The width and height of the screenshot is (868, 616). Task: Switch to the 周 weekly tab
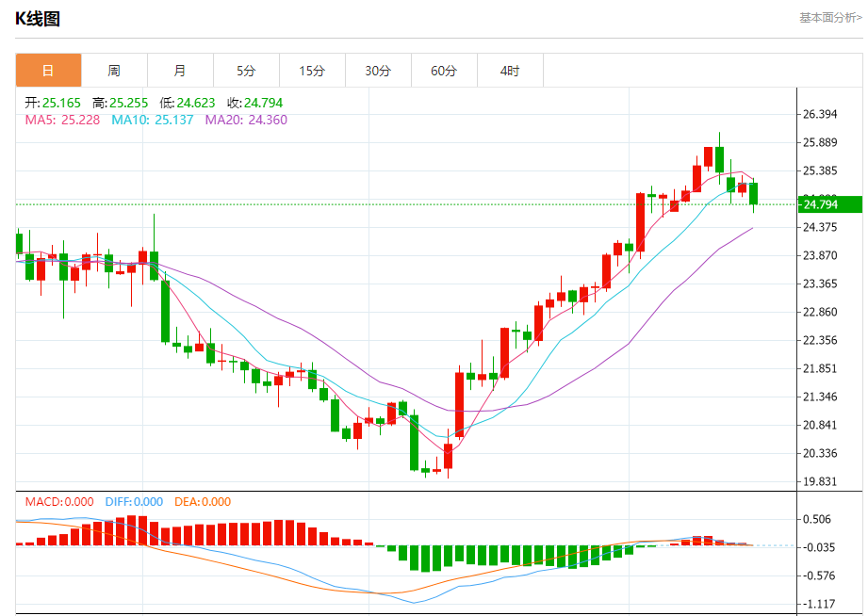tap(114, 71)
